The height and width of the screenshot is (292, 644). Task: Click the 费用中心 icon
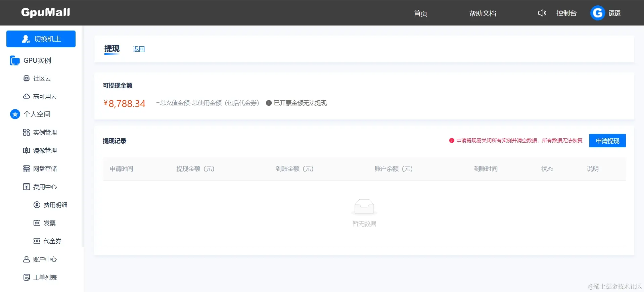coord(27,187)
